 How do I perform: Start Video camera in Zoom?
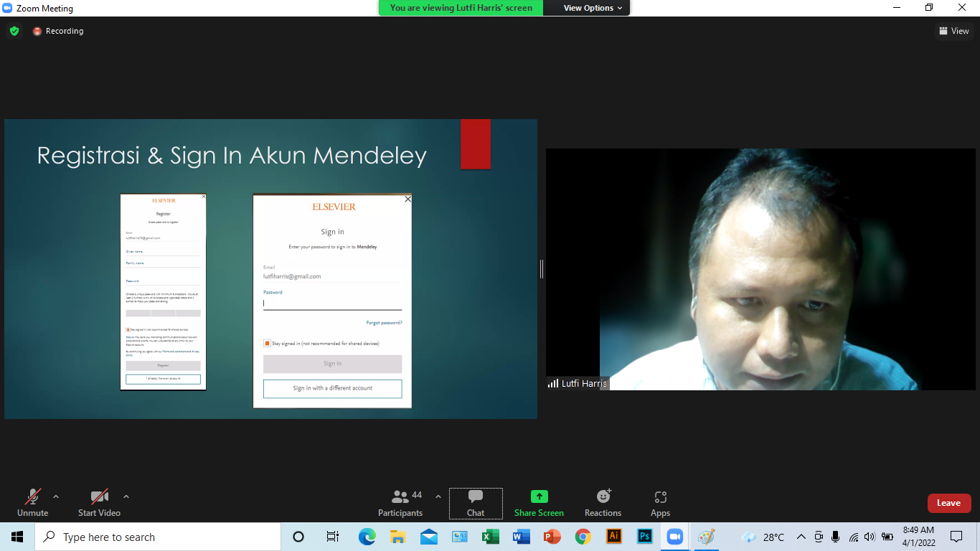[99, 502]
